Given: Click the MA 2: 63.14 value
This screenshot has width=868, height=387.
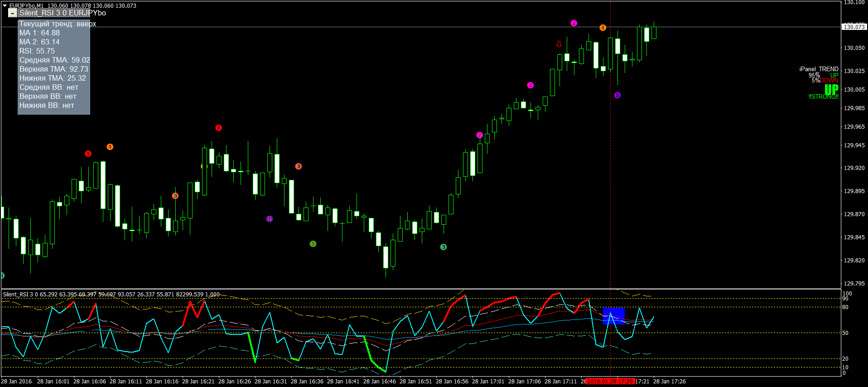Looking at the screenshot, I should click(39, 42).
